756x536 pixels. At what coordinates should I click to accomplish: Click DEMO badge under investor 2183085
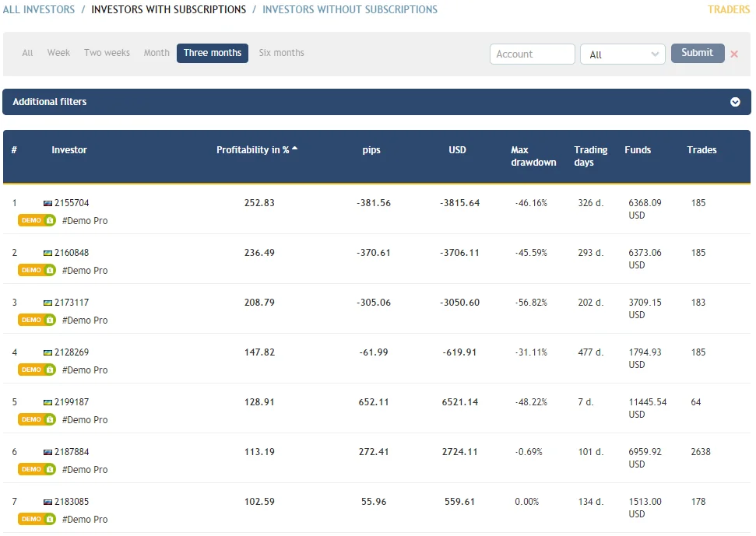pos(37,519)
